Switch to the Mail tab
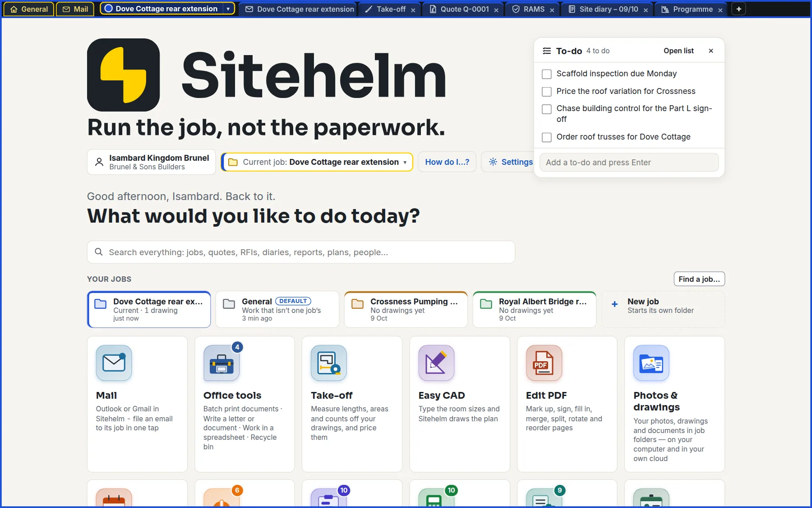This screenshot has width=812, height=508. click(x=75, y=9)
